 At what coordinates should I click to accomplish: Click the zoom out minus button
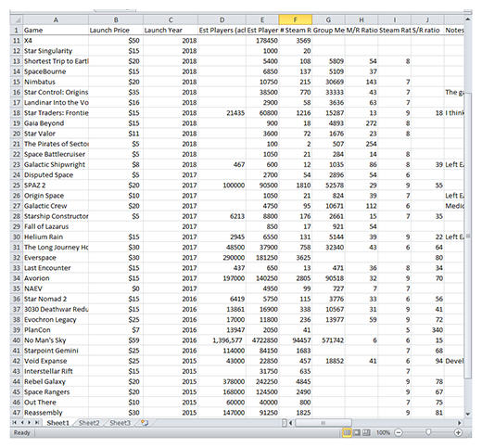click(x=399, y=432)
